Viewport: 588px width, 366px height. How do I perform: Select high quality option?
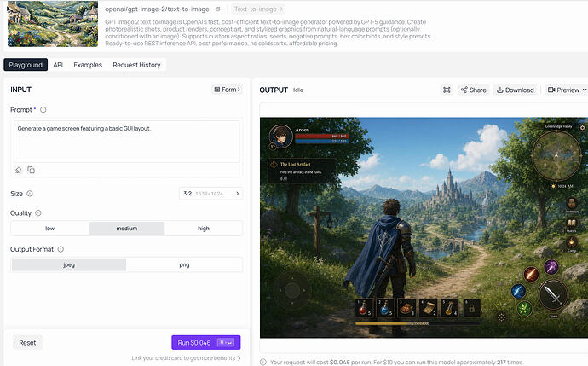click(204, 229)
